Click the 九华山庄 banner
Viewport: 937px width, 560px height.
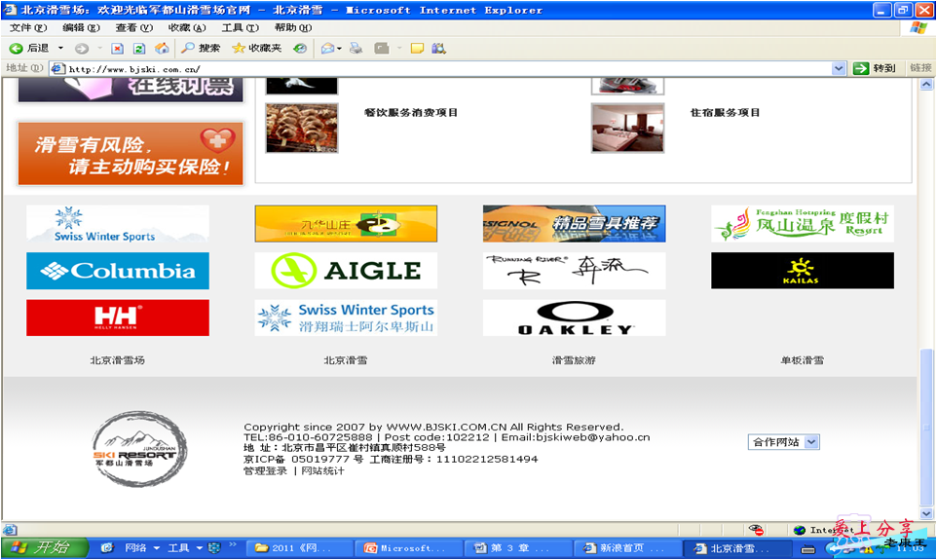346,224
